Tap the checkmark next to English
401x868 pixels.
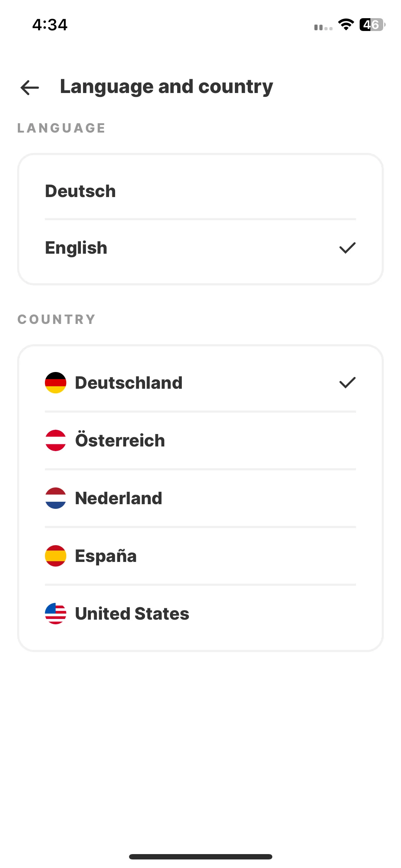[x=348, y=248]
